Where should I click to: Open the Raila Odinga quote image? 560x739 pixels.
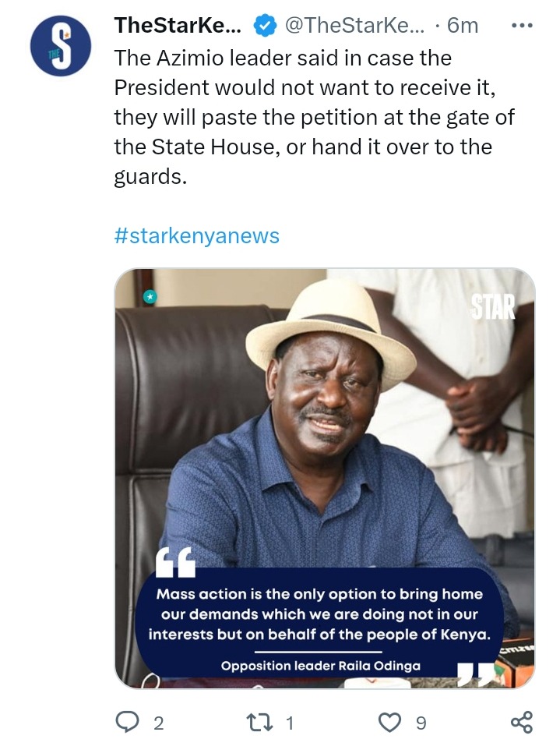pos(325,478)
